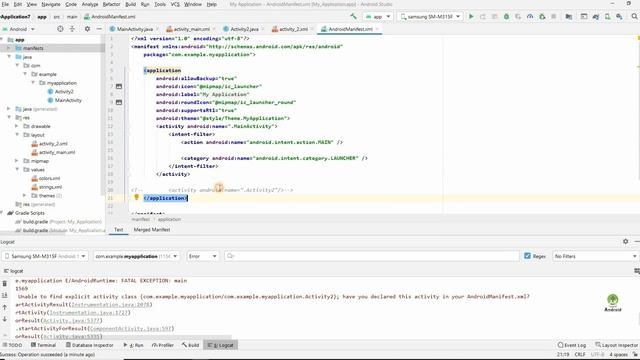Viewport: 640px width, 360px height.
Task: Open the Build menu
Action: pyautogui.click(x=130, y=4)
